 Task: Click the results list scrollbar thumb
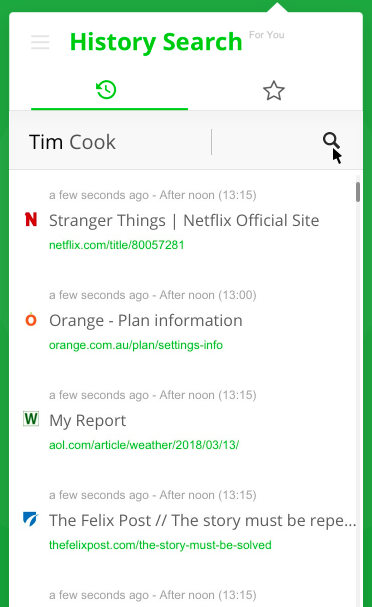point(358,192)
